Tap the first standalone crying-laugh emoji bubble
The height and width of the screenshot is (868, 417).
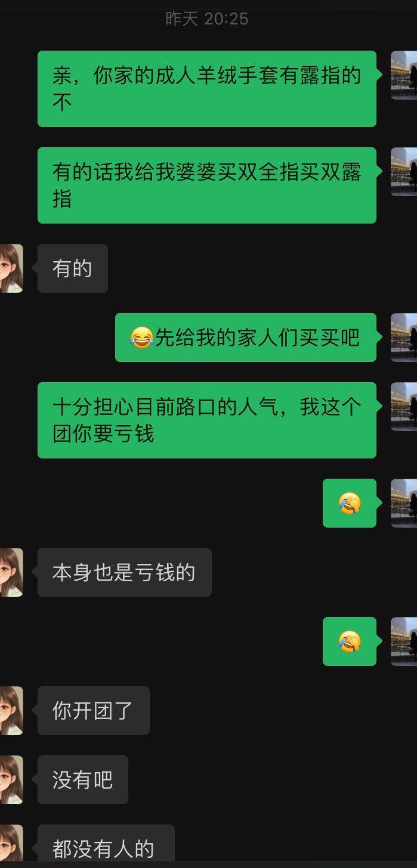[x=350, y=503]
